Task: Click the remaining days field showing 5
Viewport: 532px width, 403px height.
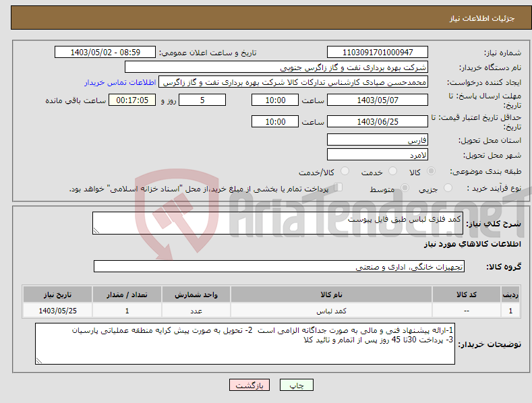Action: [202, 100]
